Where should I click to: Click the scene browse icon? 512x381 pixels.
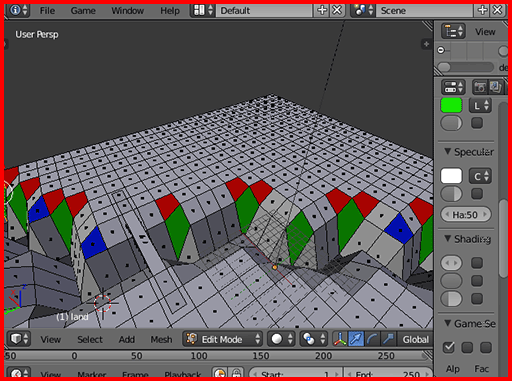363,10
